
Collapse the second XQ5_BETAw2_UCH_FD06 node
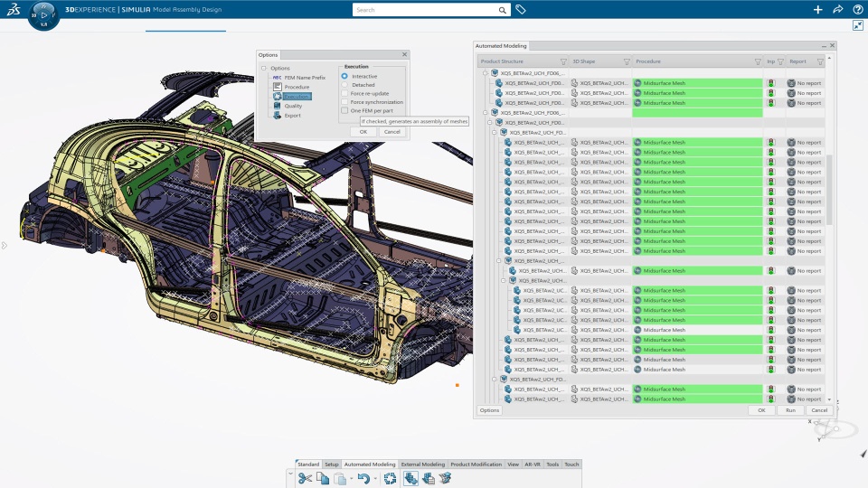pyautogui.click(x=485, y=112)
